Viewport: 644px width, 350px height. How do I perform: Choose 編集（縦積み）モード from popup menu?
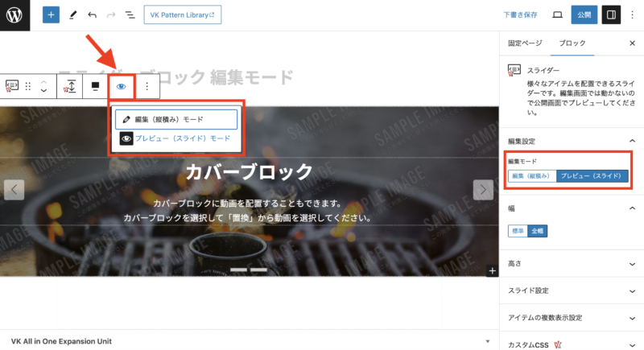tap(176, 119)
